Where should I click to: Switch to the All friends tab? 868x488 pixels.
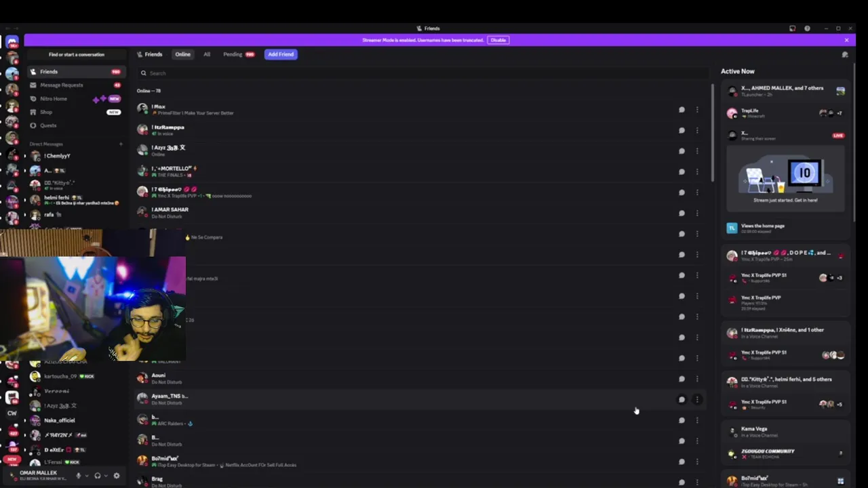coord(207,54)
